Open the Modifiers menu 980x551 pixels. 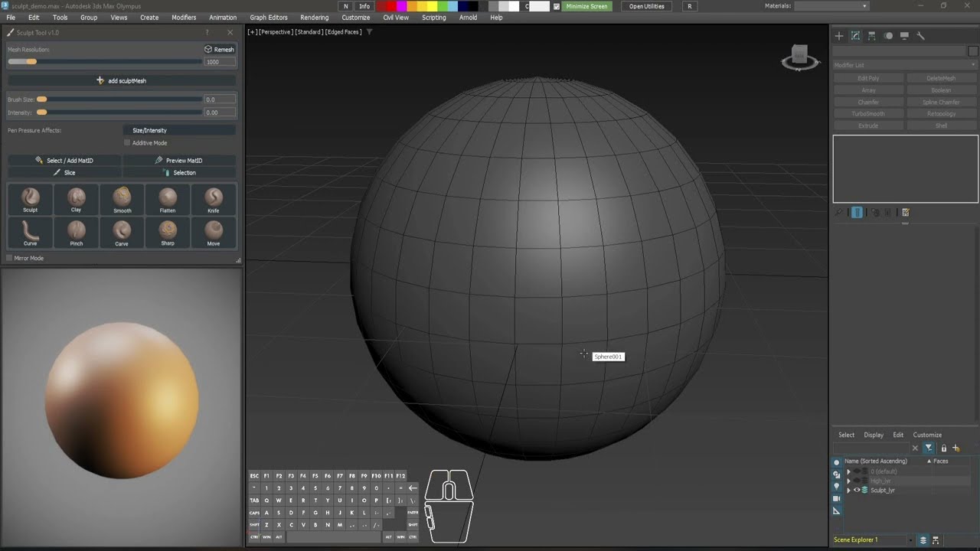click(x=184, y=18)
